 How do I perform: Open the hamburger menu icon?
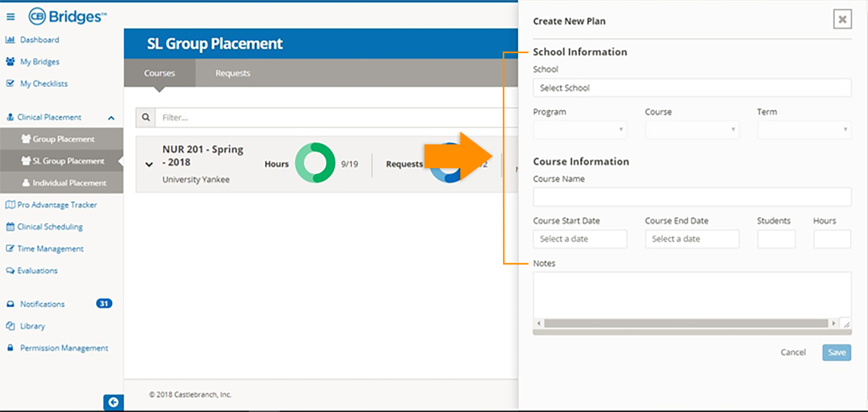pos(10,17)
